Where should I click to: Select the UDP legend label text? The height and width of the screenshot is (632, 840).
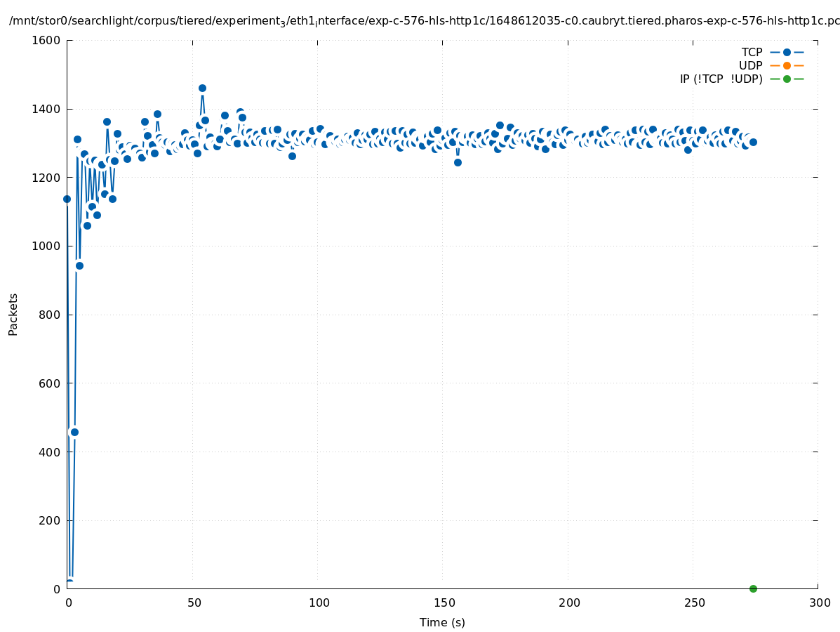[x=750, y=65]
